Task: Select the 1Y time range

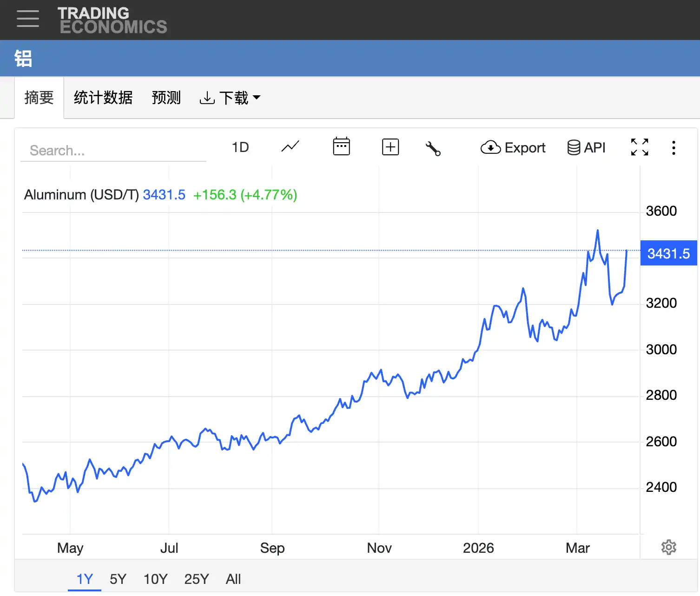Action: point(85,579)
